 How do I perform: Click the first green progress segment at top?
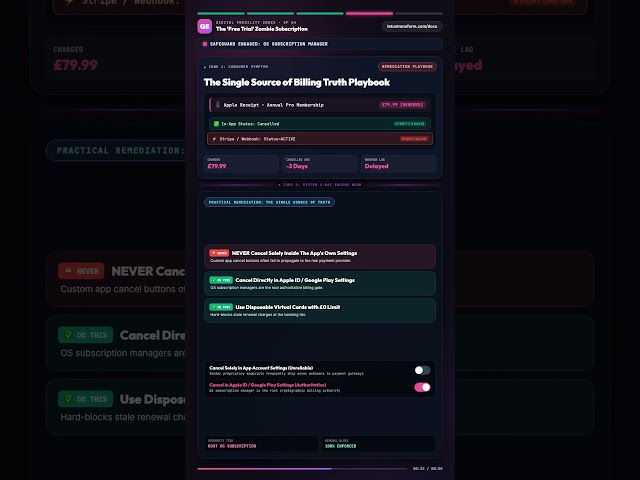(x=221, y=13)
